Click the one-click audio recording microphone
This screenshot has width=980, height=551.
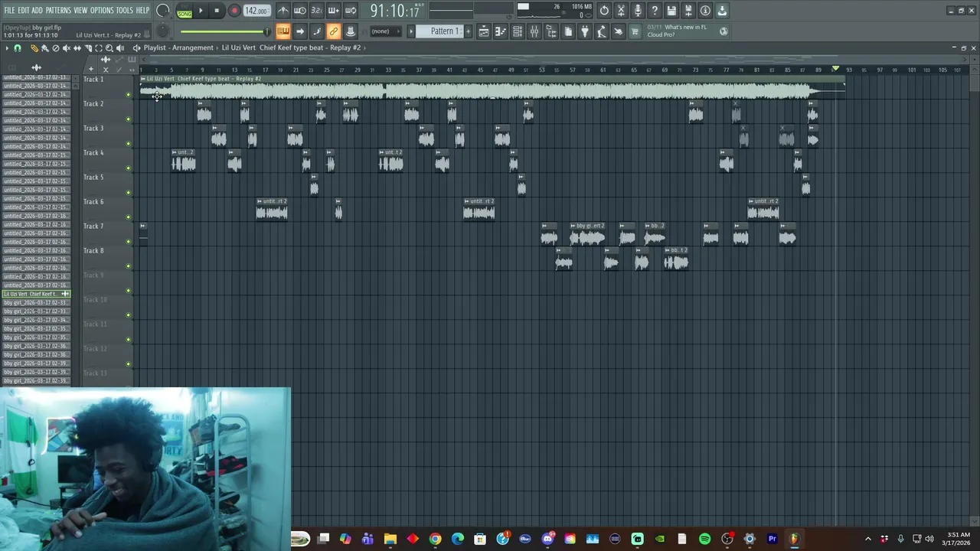coord(638,11)
